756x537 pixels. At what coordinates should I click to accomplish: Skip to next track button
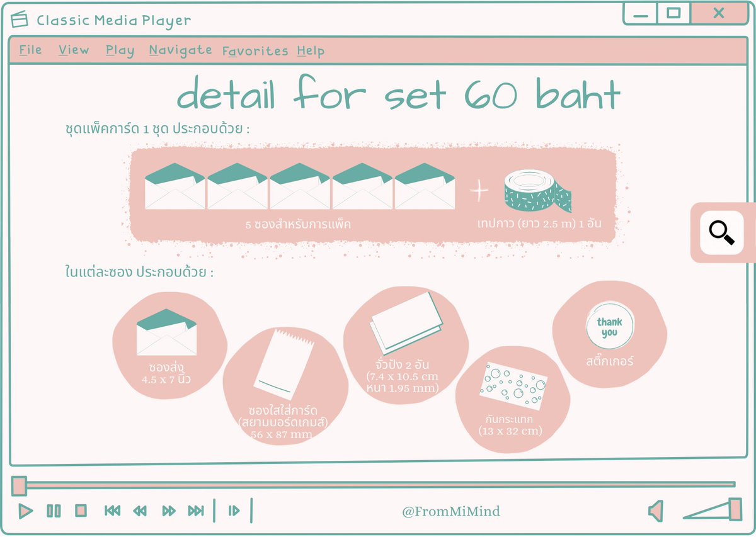tap(196, 511)
